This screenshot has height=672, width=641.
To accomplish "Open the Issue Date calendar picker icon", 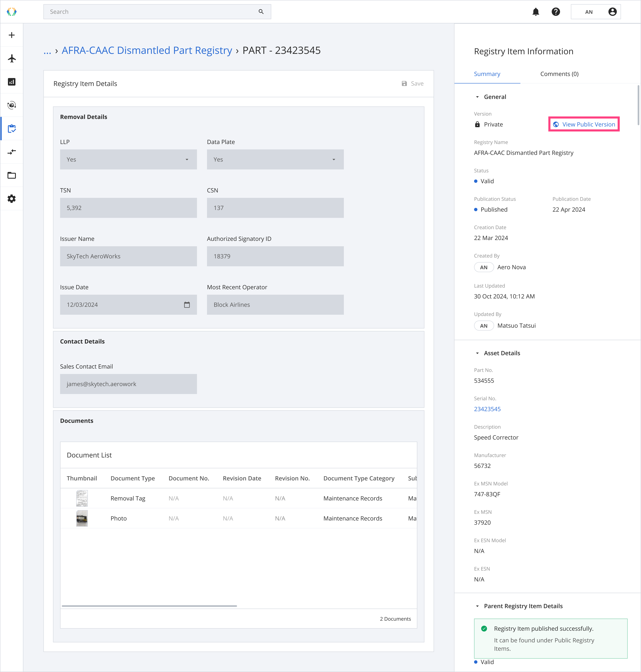I will pos(187,305).
